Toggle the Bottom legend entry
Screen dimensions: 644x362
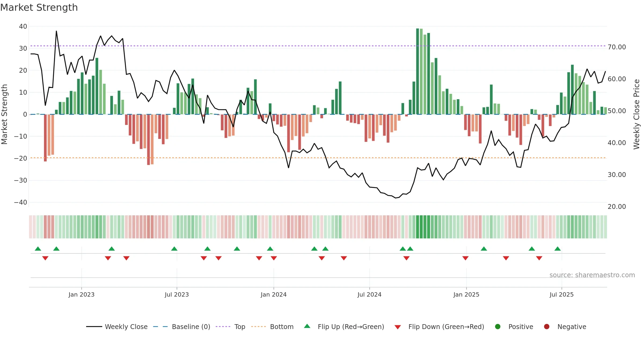(272, 327)
